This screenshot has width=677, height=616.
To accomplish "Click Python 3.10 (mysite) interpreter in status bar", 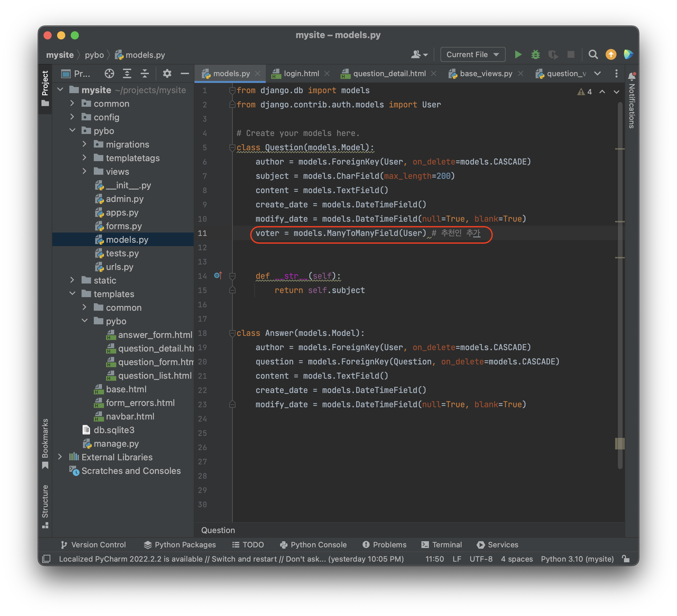I will [577, 559].
